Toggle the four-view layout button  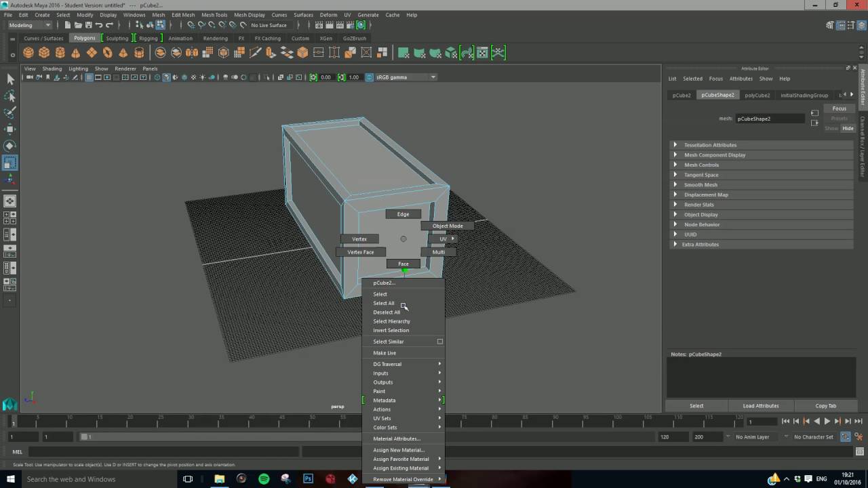pos(10,218)
